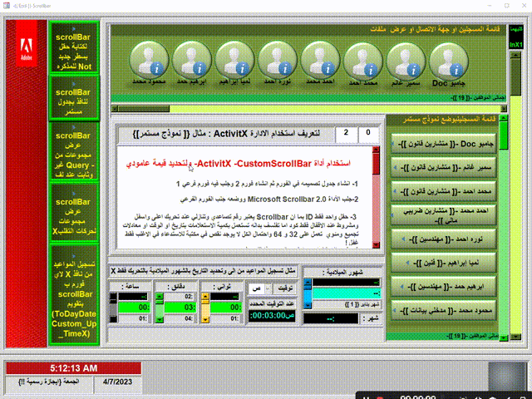Click the green minutes value 03:
Image resolution: width=532 pixels, height=399 pixels.
[x=180, y=308]
